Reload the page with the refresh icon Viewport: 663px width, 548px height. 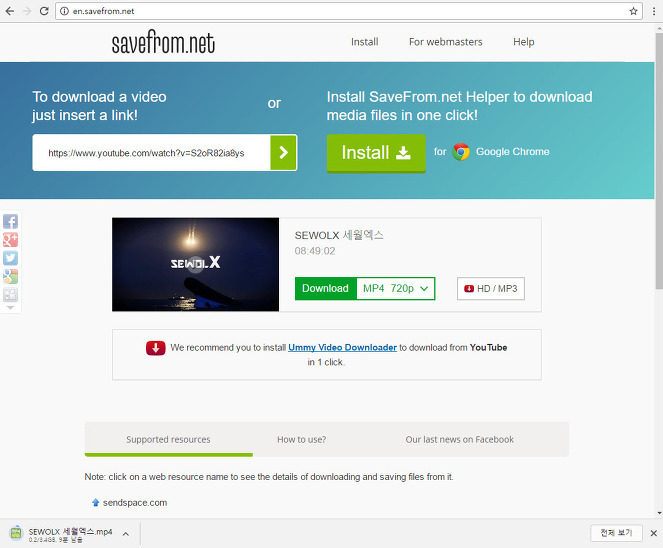point(44,11)
